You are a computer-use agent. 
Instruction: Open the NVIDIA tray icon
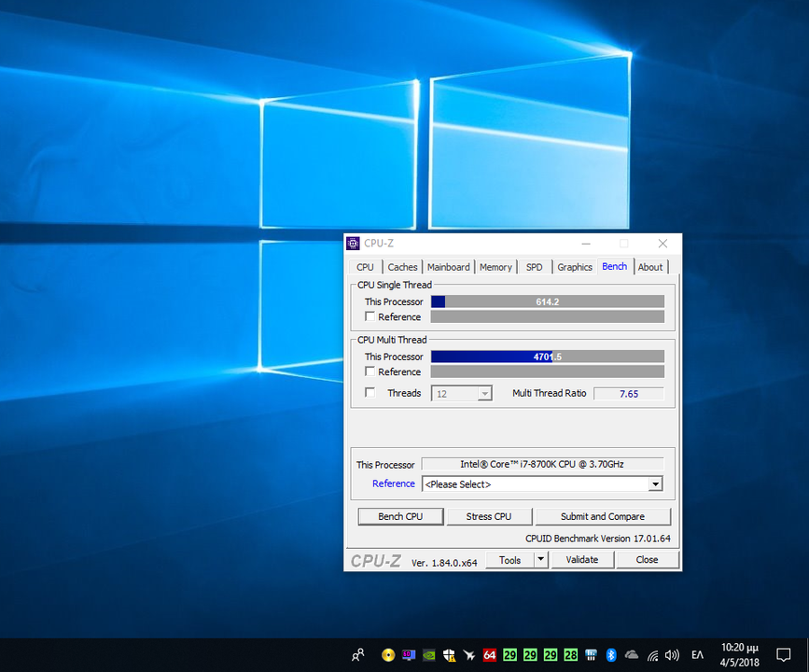[428, 655]
